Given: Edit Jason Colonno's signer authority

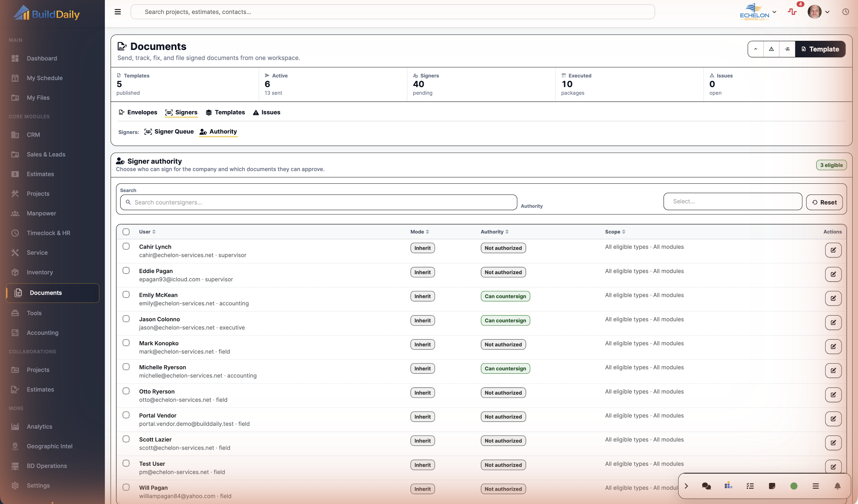Looking at the screenshot, I should click(833, 322).
